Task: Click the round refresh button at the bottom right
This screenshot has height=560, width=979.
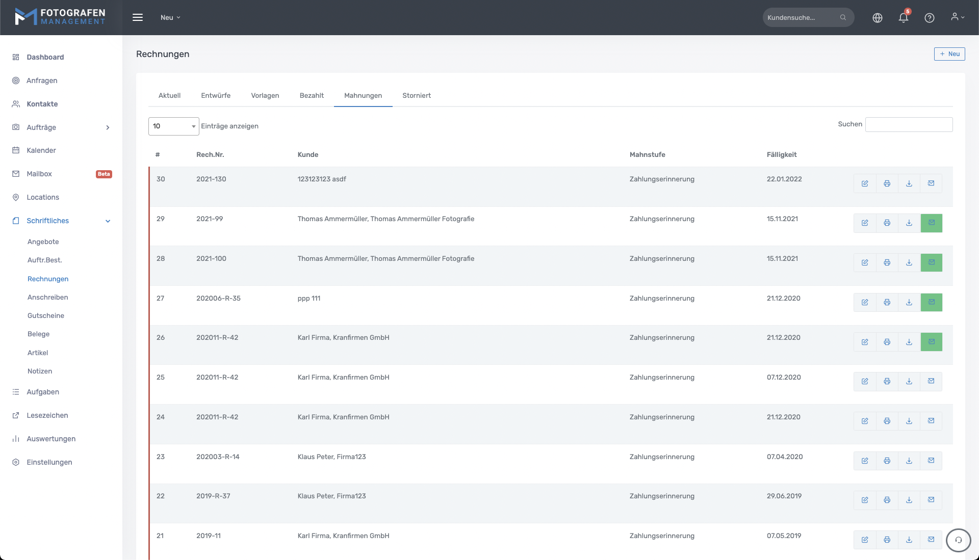Action: pyautogui.click(x=958, y=540)
